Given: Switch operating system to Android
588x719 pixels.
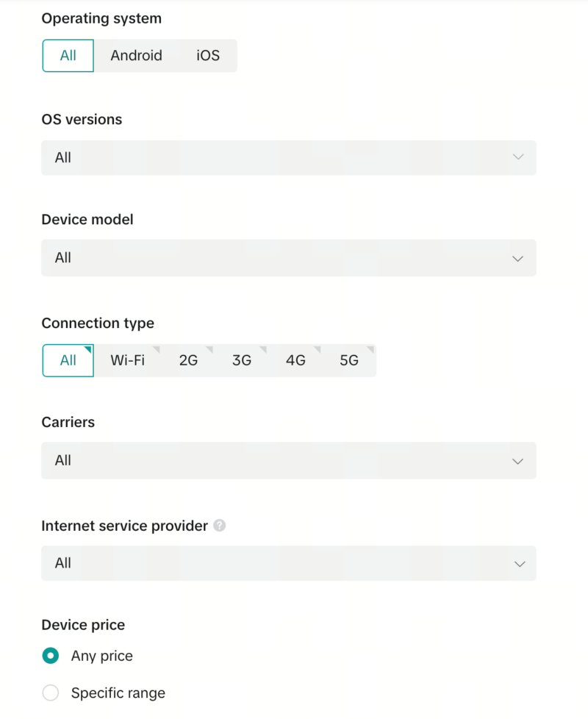Looking at the screenshot, I should pos(136,55).
